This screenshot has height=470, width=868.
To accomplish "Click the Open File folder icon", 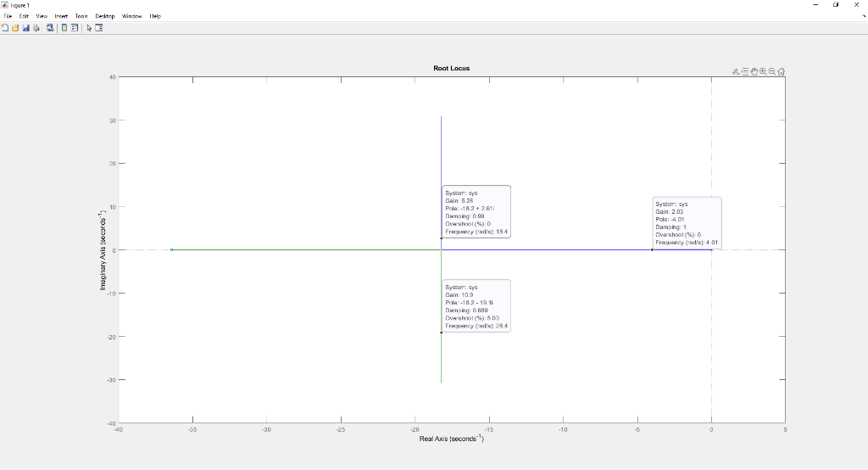I will tap(15, 28).
